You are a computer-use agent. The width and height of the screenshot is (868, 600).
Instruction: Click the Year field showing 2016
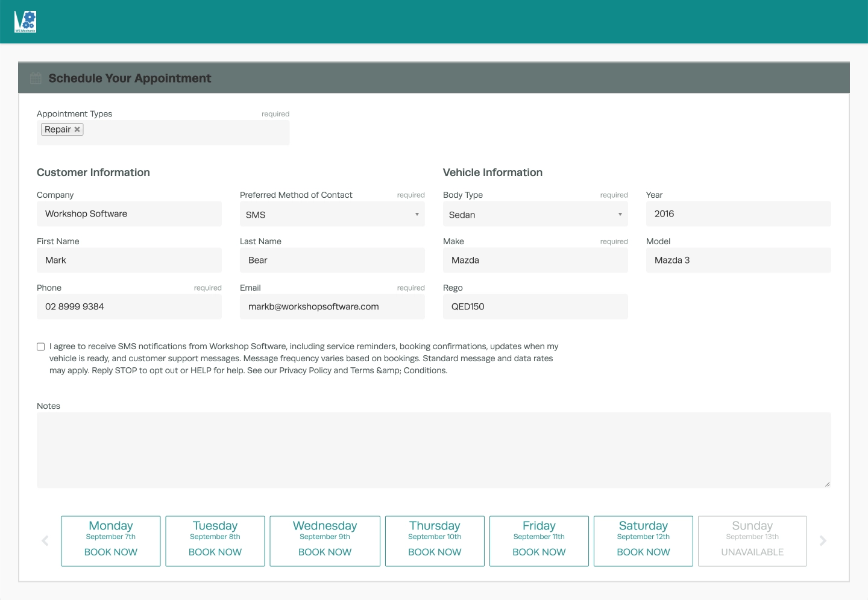click(x=738, y=214)
